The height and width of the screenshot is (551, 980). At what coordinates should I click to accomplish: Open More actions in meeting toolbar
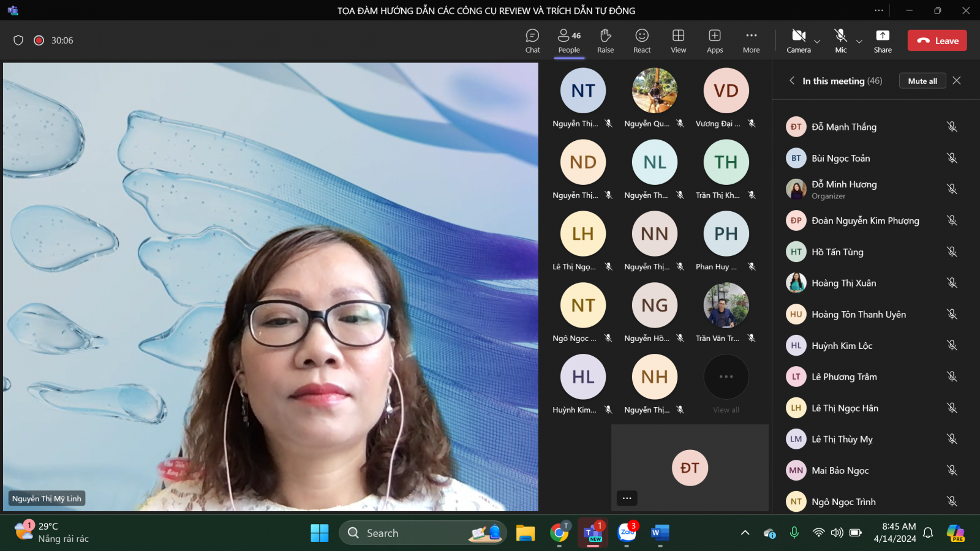(x=751, y=40)
